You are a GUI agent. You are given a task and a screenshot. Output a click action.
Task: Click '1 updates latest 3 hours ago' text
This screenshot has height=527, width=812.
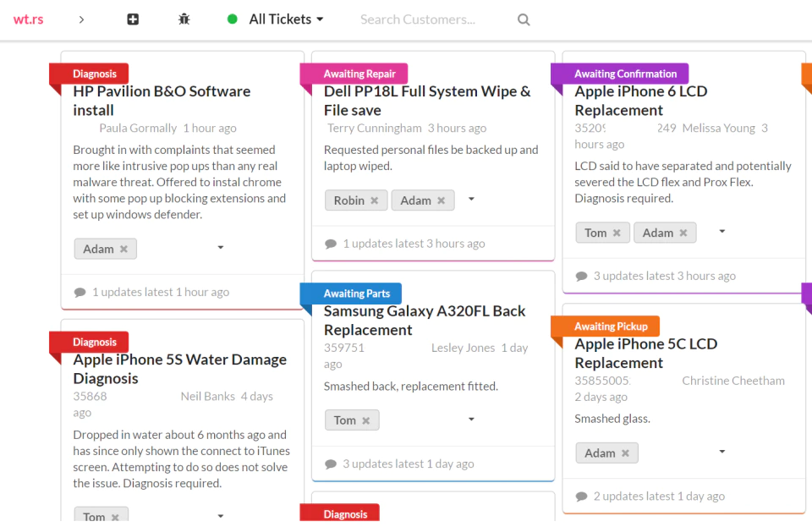(414, 244)
